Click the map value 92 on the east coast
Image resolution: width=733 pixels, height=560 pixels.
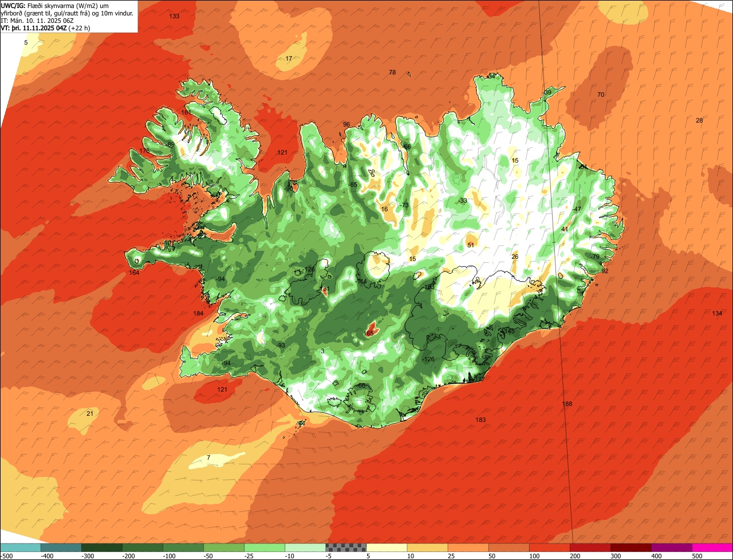605,271
